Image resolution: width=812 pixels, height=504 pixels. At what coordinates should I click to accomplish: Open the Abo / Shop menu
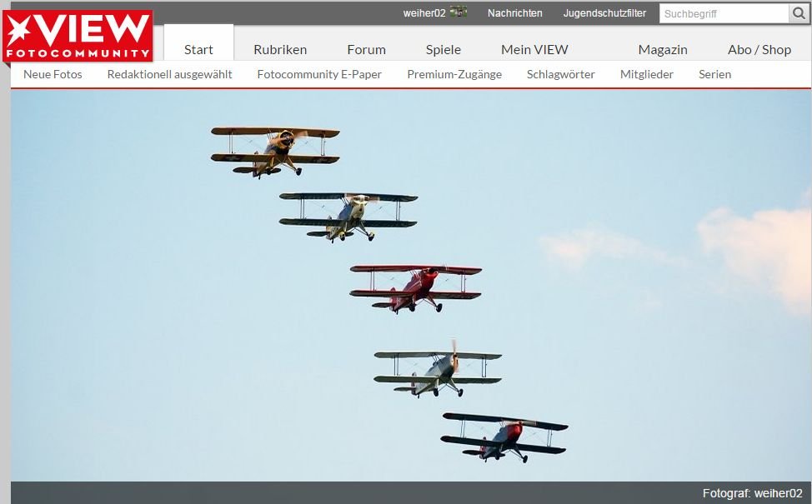point(759,49)
